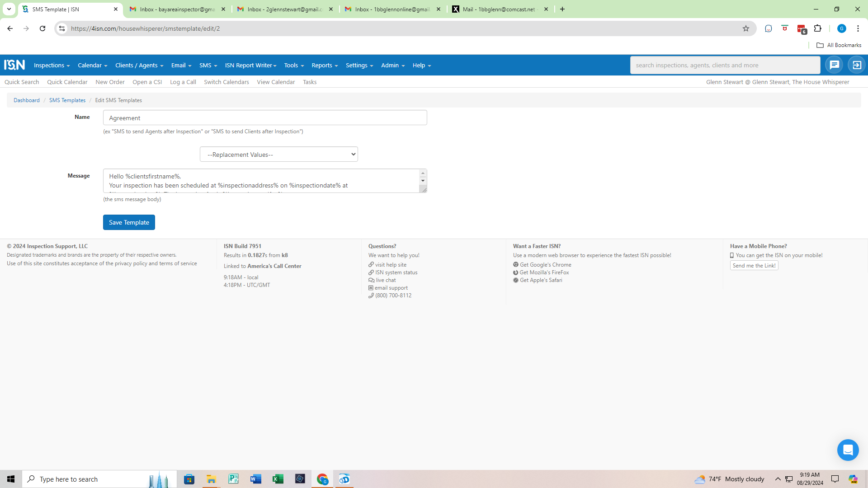Open the Reports menu
Image resolution: width=868 pixels, height=488 pixels.
[x=325, y=65]
